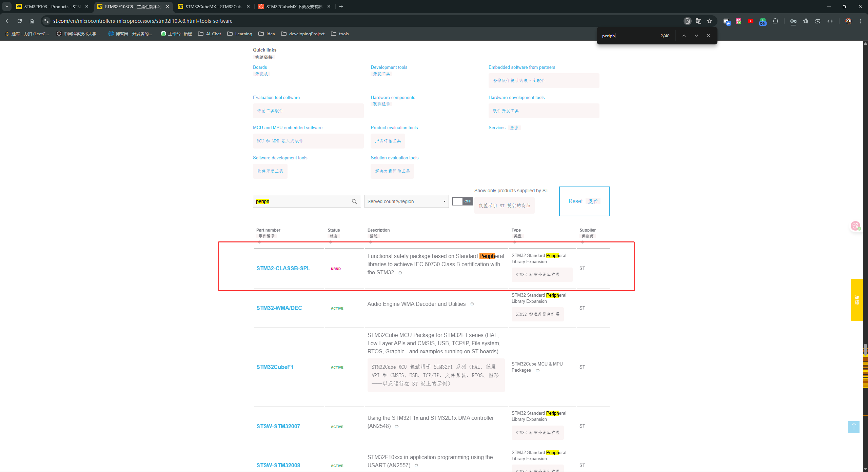
Task: Close the find-in-page bar
Action: point(709,36)
